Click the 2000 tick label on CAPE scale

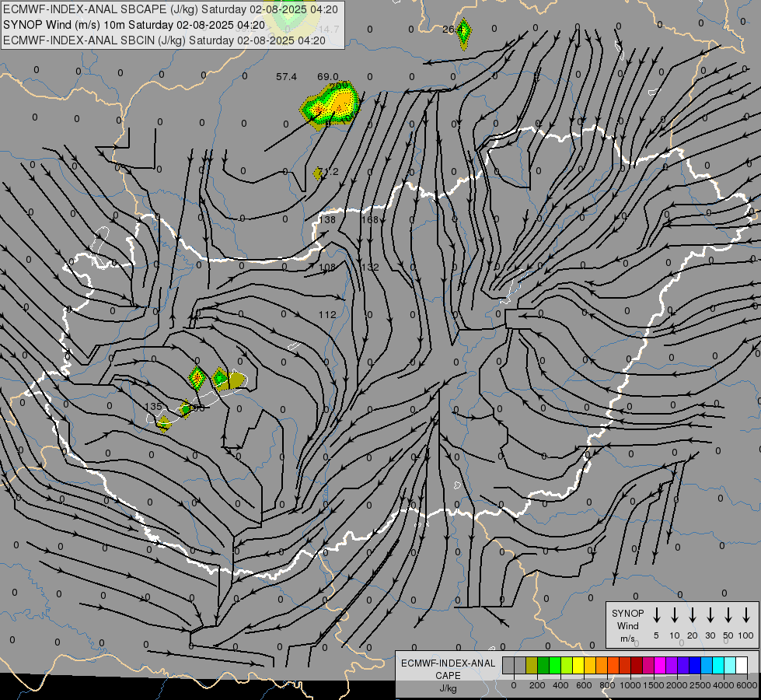(x=677, y=685)
